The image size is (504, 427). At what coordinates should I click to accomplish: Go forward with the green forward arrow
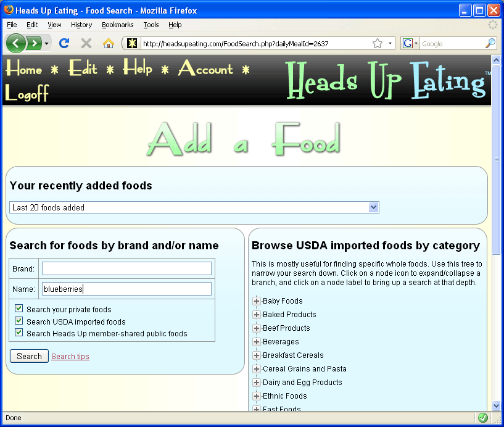(34, 43)
